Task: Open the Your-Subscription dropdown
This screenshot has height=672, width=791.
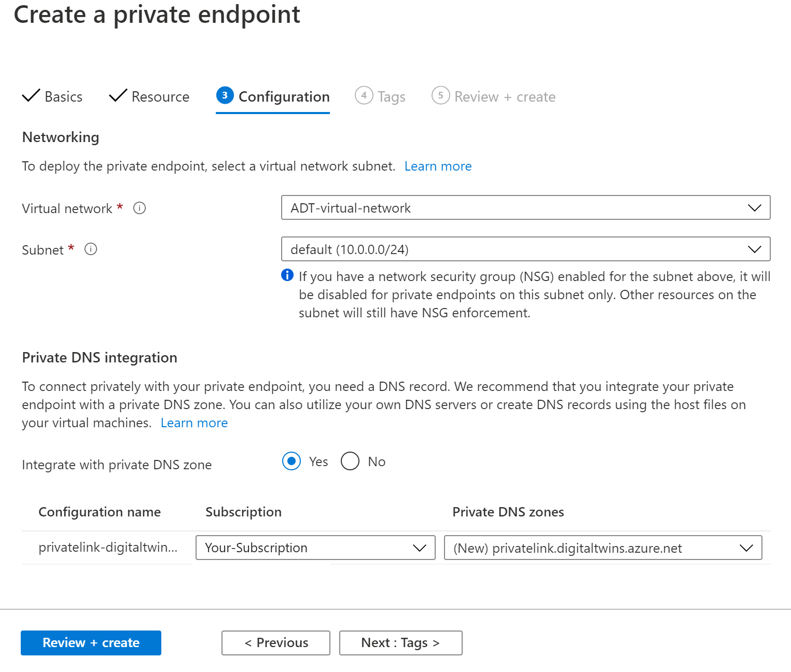Action: click(315, 548)
